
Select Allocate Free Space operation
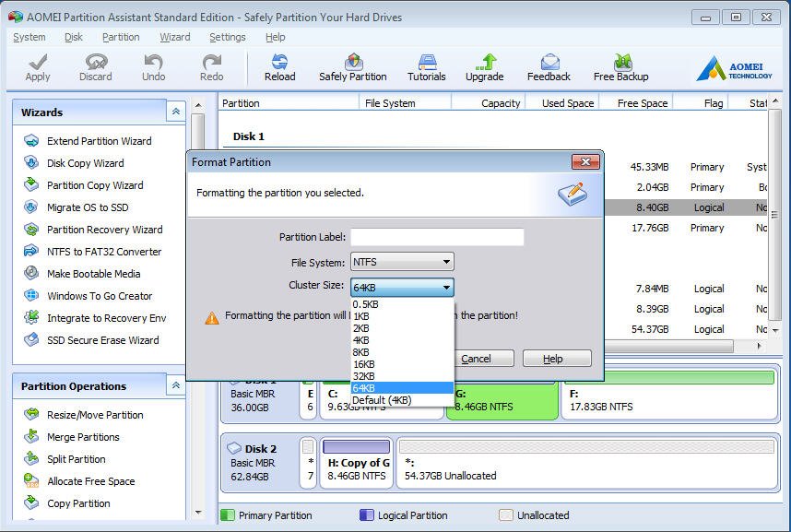pyautogui.click(x=79, y=481)
